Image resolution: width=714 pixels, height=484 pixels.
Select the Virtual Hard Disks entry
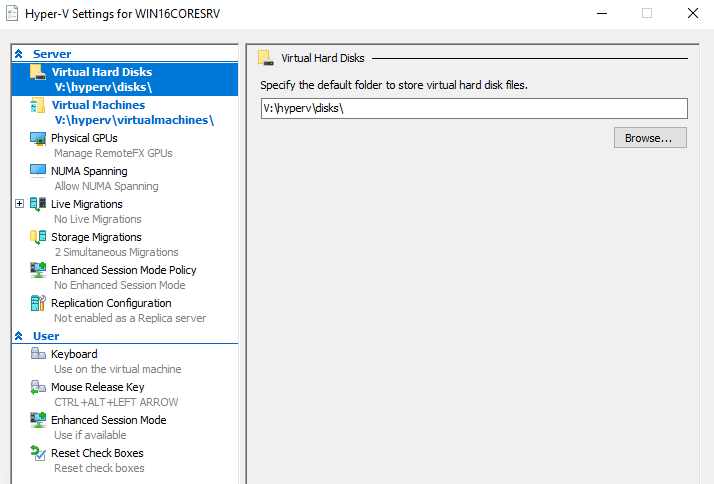125,79
